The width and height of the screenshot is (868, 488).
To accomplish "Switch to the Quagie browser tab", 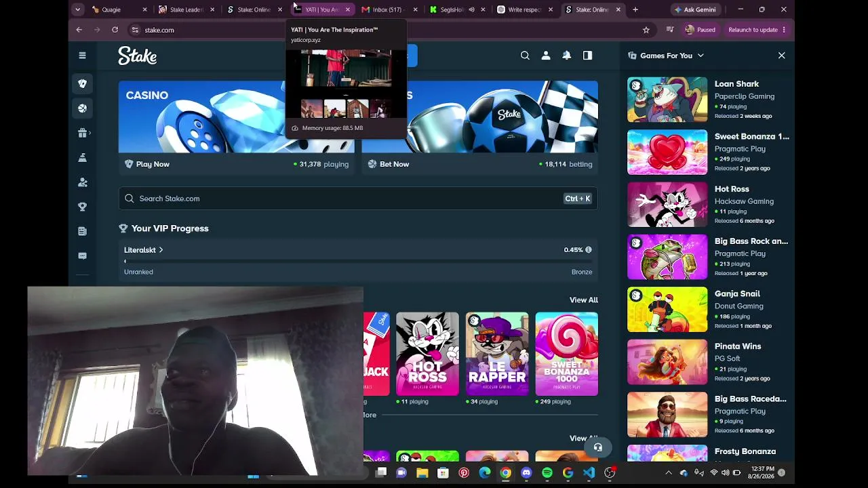I will click(x=119, y=9).
